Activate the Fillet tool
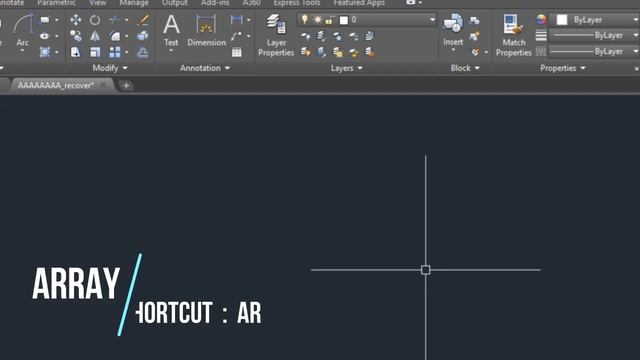 point(115,36)
